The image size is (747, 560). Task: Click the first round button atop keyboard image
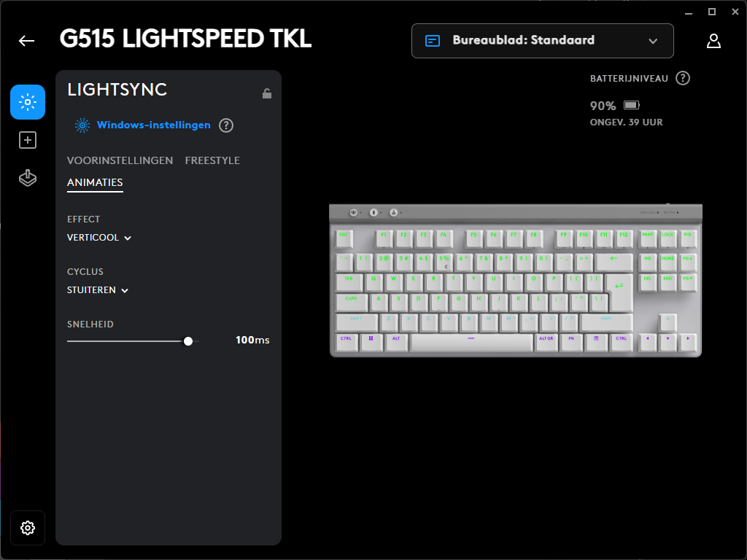pyautogui.click(x=354, y=212)
